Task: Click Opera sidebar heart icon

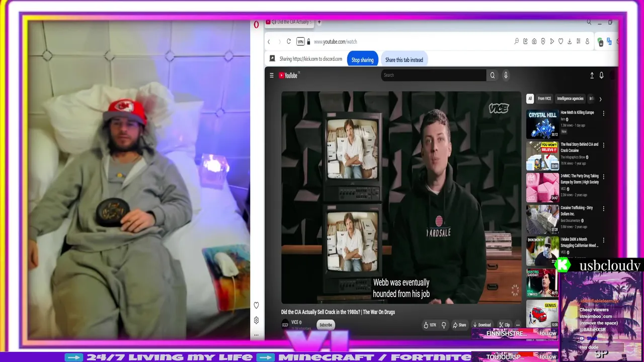Action: click(x=256, y=305)
